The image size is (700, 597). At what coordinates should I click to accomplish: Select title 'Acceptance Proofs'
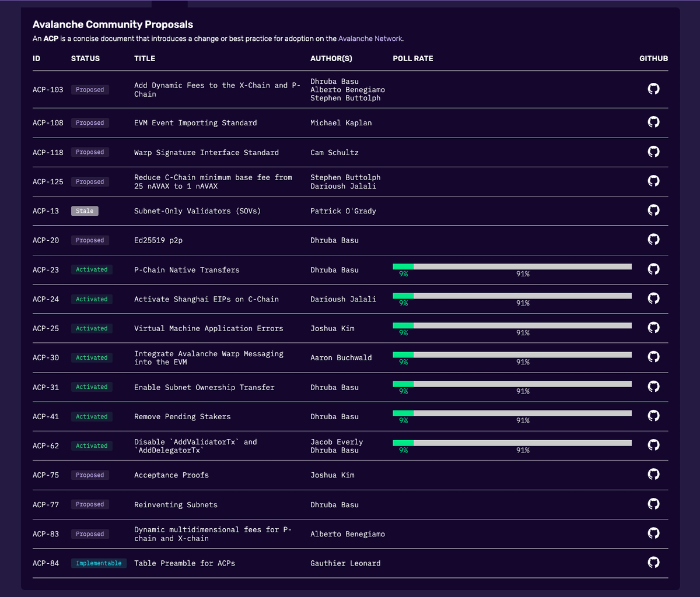171,475
